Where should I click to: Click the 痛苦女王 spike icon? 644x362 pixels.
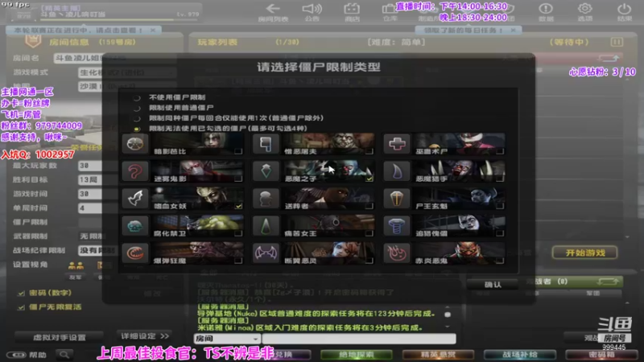(266, 226)
